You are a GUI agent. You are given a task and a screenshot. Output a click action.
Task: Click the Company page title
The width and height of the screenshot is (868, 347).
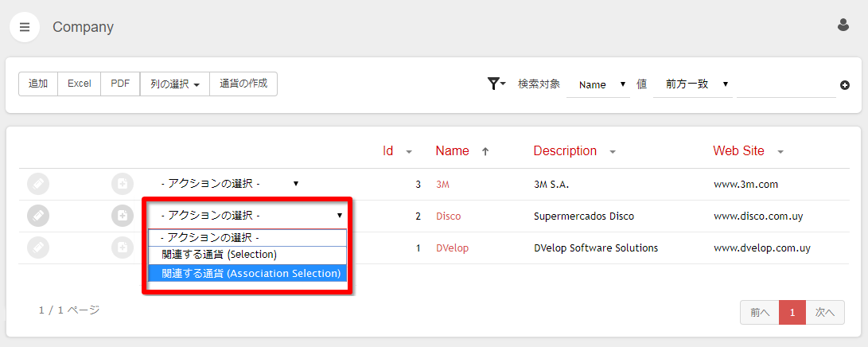(x=83, y=27)
